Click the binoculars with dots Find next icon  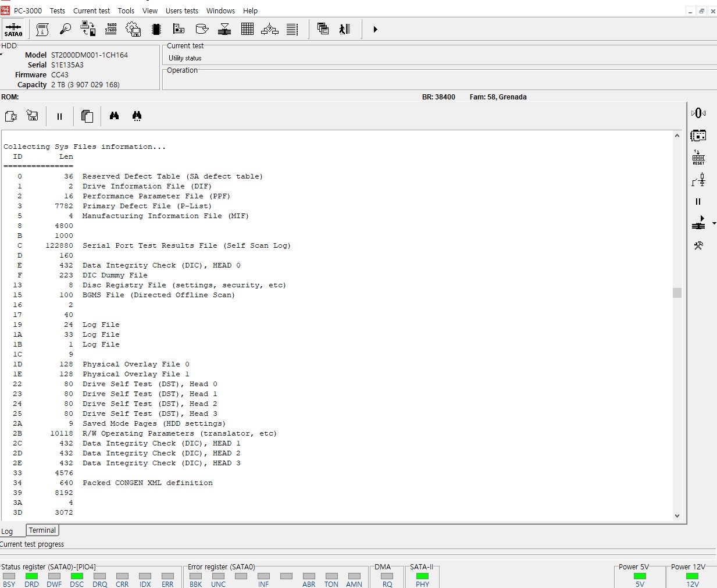[137, 116]
